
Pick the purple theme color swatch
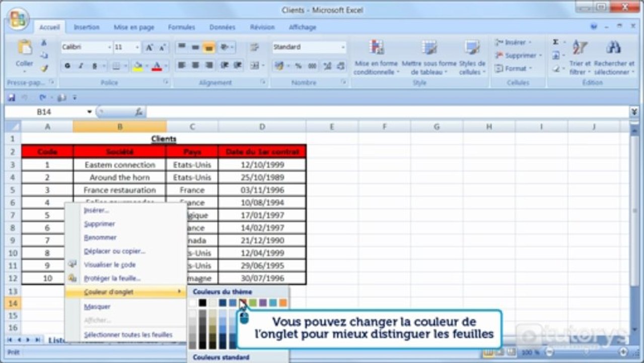pos(263,303)
